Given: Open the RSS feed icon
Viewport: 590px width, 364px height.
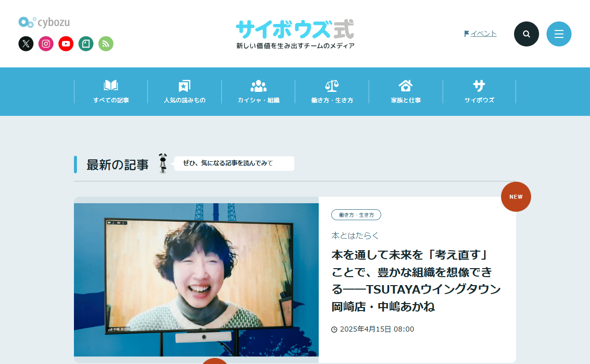Looking at the screenshot, I should (106, 44).
